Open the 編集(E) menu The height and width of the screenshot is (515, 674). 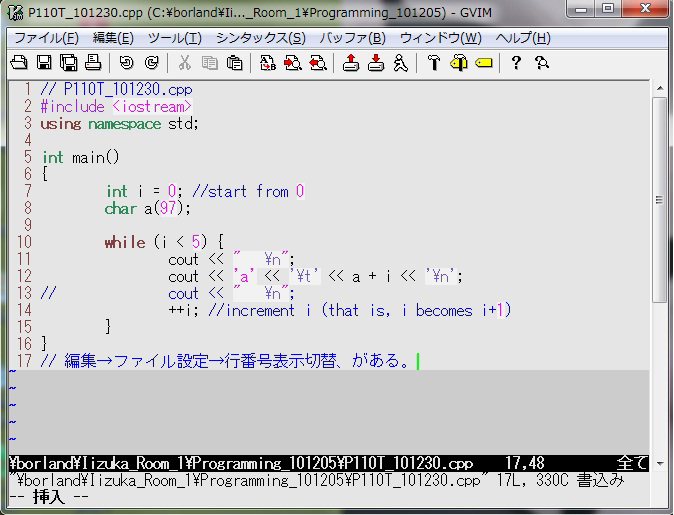click(x=113, y=38)
